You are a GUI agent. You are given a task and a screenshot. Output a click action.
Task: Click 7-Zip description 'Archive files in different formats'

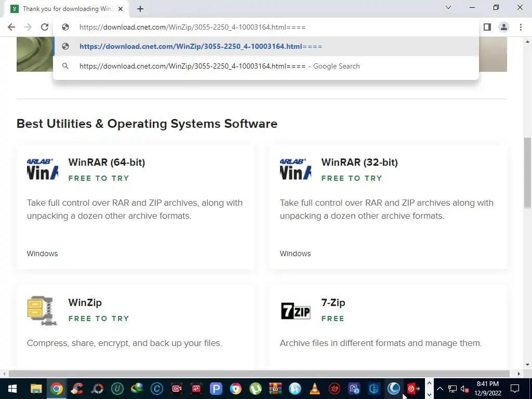[x=381, y=343]
